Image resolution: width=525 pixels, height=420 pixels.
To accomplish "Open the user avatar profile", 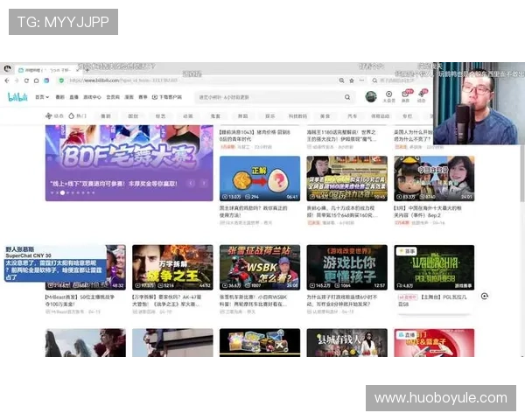I will click(371, 97).
